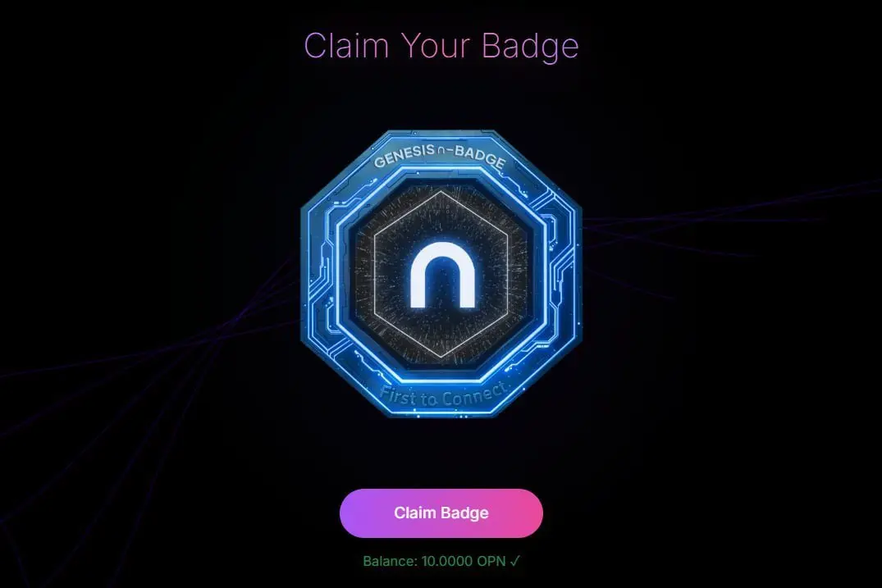The image size is (882, 588).
Task: Click the top vertex of the inner hexagon outline
Action: coord(441,192)
